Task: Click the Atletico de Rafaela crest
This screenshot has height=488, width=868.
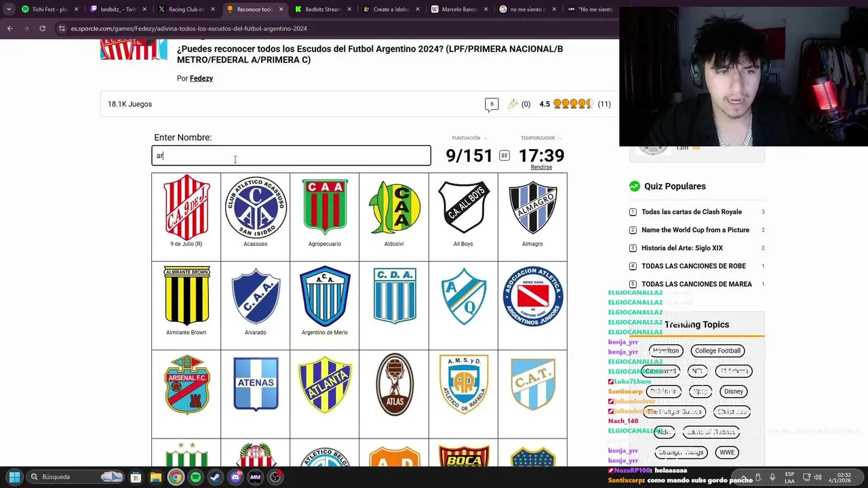Action: click(x=463, y=384)
